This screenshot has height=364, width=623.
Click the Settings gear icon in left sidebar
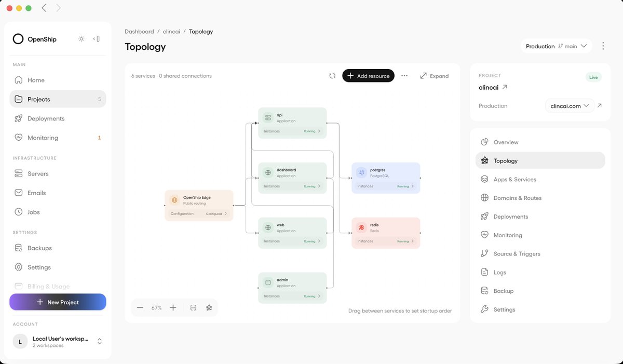click(x=19, y=267)
